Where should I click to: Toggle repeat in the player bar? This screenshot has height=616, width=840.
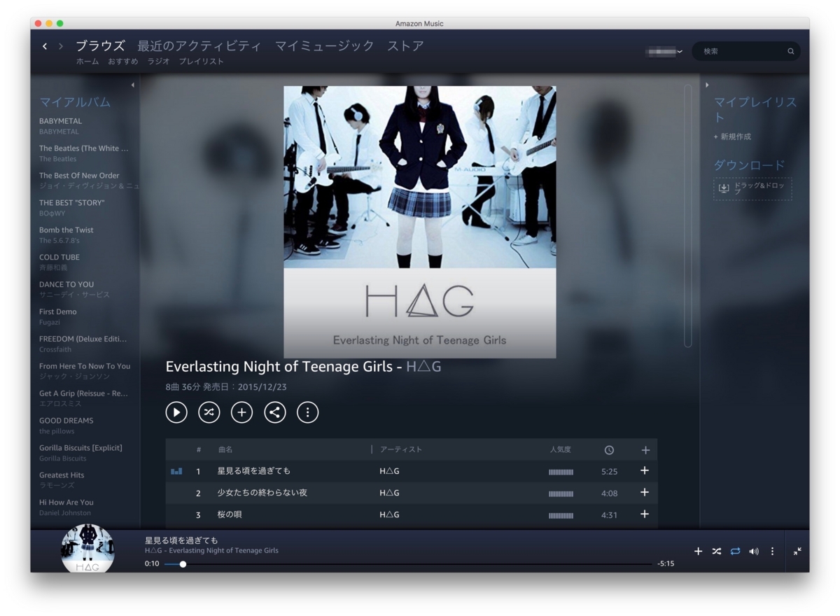[735, 552]
